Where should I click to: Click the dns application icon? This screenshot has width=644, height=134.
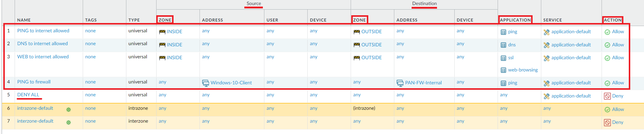503,45
